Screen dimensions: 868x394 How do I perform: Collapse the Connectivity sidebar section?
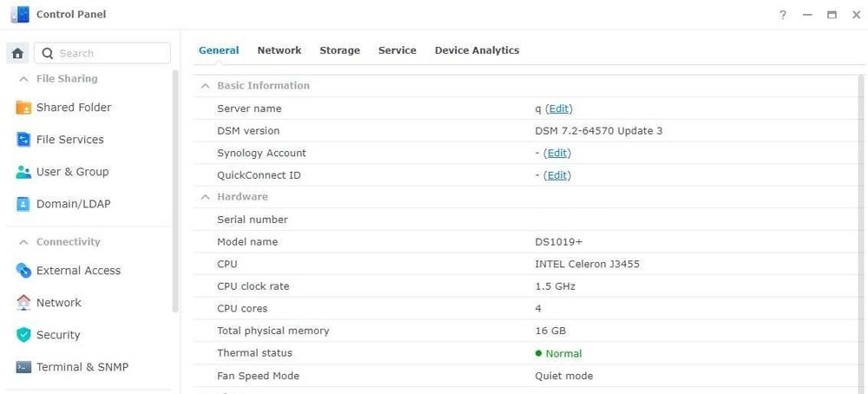[23, 242]
